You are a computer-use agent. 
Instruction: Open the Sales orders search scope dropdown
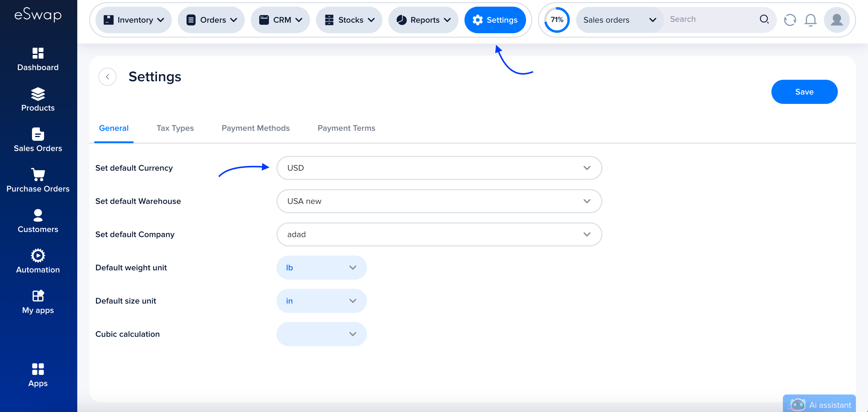coord(619,20)
